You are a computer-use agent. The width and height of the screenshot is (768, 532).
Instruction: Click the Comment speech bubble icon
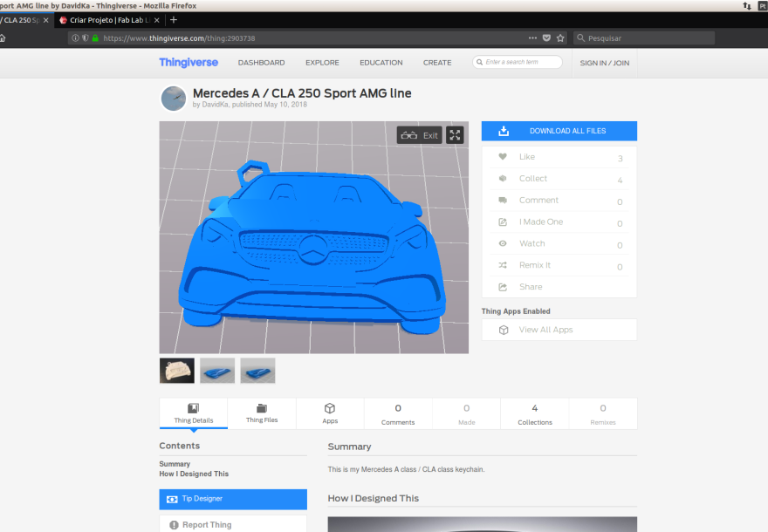[503, 201]
